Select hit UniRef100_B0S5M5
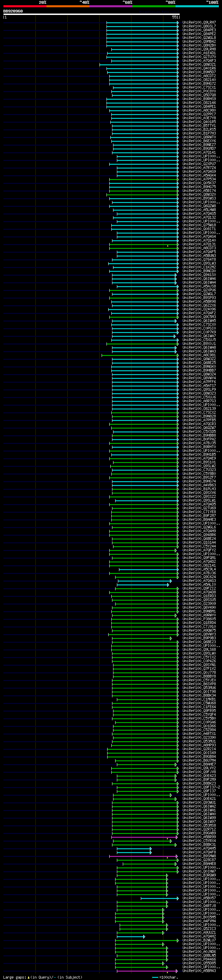Viewport: 222px width, 980px height. [199, 918]
